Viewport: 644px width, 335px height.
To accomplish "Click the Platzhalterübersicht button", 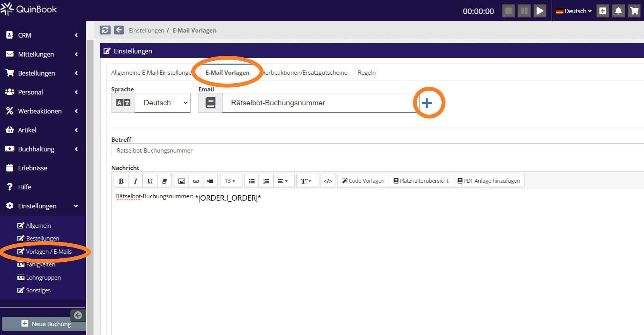I will pyautogui.click(x=421, y=181).
